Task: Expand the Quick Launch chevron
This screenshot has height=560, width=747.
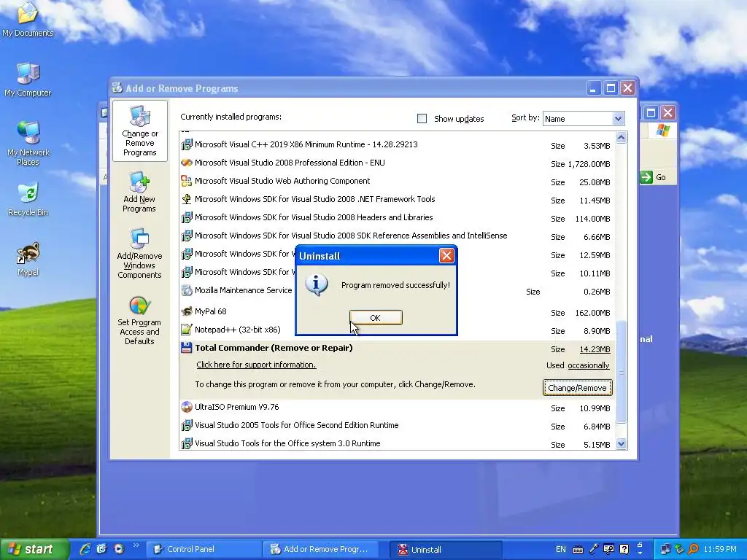Action: tap(136, 545)
